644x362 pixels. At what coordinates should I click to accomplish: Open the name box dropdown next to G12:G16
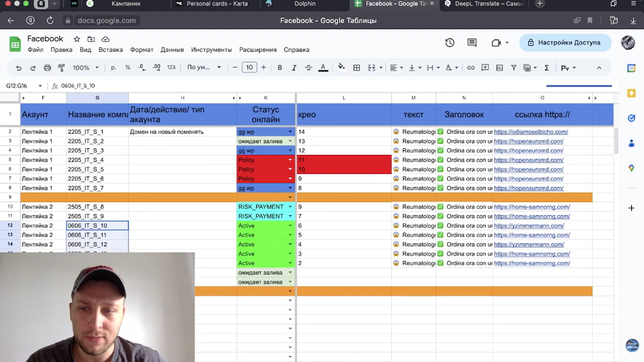tap(40, 86)
